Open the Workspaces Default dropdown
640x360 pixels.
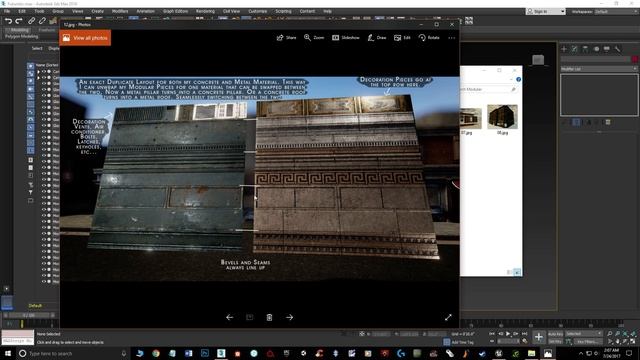(x=616, y=11)
